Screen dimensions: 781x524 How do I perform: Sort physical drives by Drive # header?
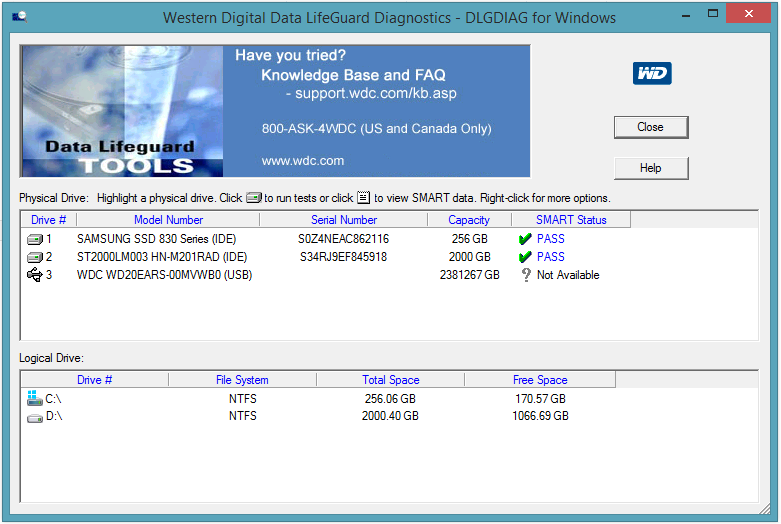point(48,220)
